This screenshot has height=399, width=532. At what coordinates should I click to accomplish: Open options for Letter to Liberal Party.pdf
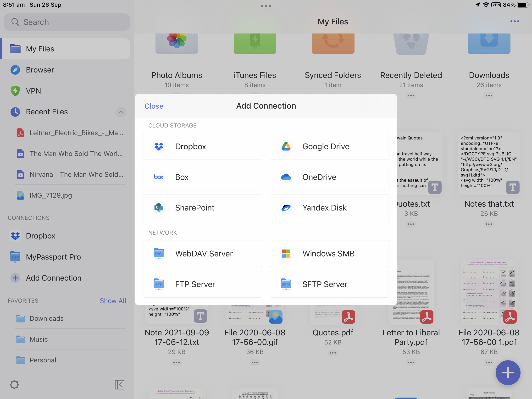(x=411, y=362)
